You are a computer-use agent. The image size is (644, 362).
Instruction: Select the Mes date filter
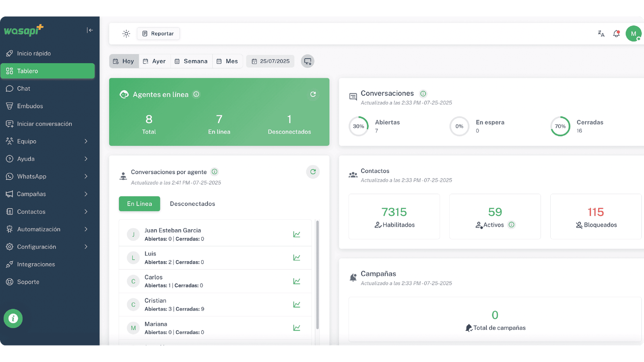[227, 61]
